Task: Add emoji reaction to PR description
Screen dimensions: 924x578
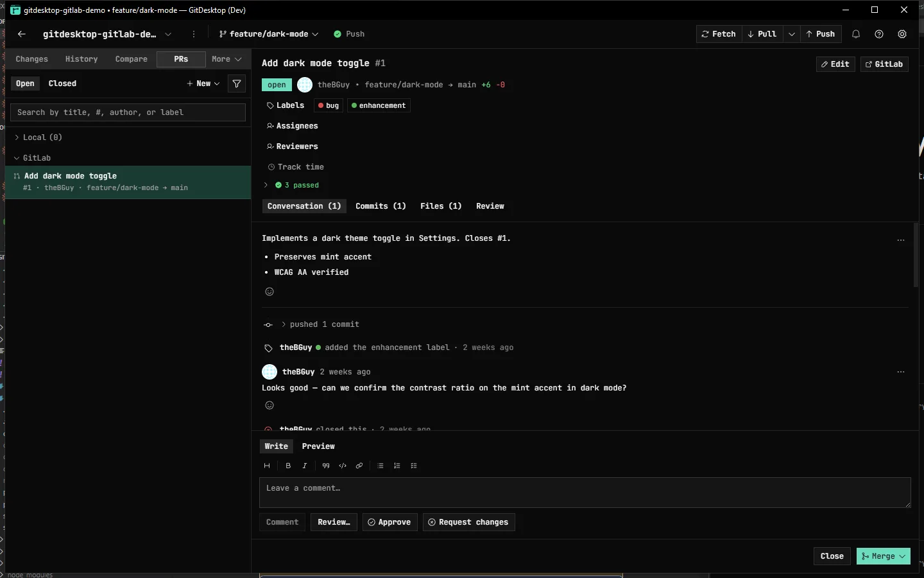Action: click(x=269, y=292)
